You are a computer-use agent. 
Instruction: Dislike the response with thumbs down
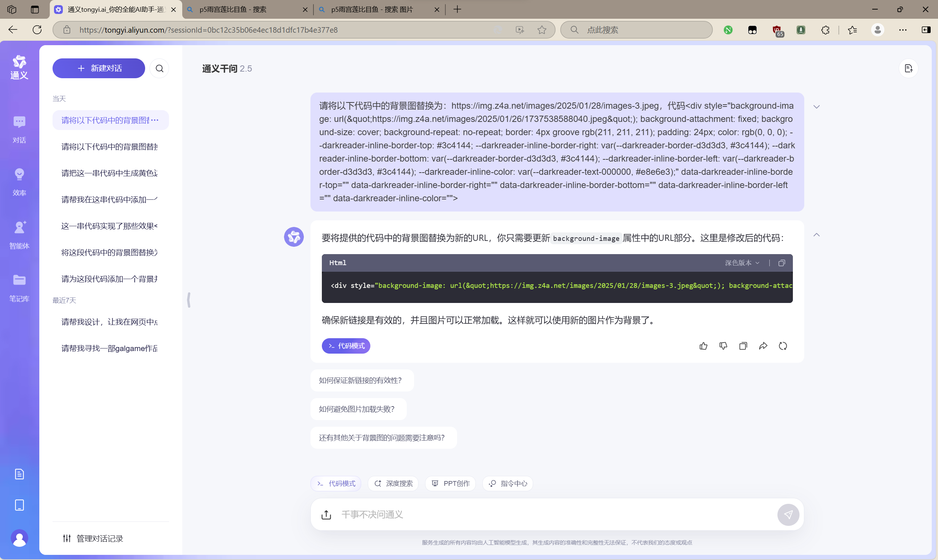723,346
